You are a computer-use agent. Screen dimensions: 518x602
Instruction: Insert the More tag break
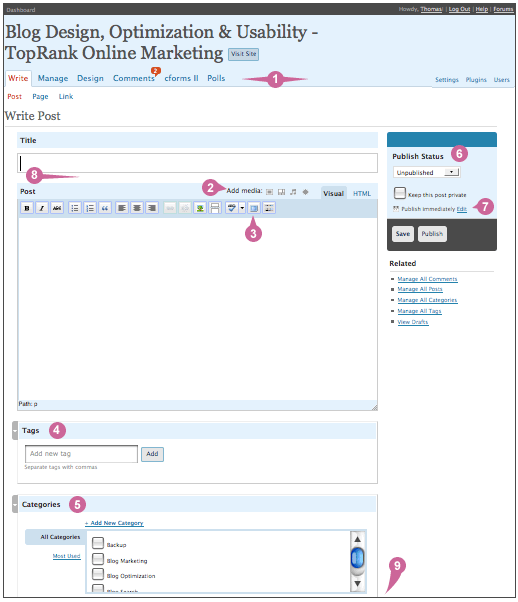tap(215, 208)
